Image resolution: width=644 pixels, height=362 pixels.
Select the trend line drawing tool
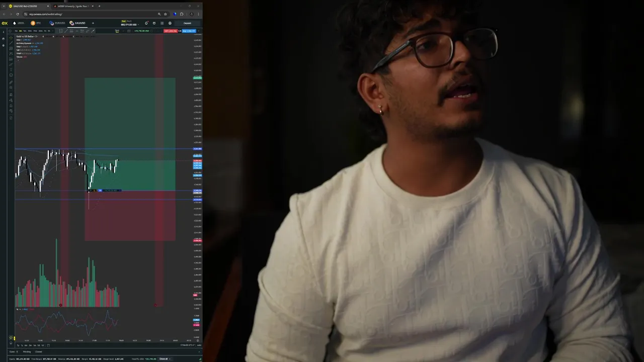coord(11,43)
